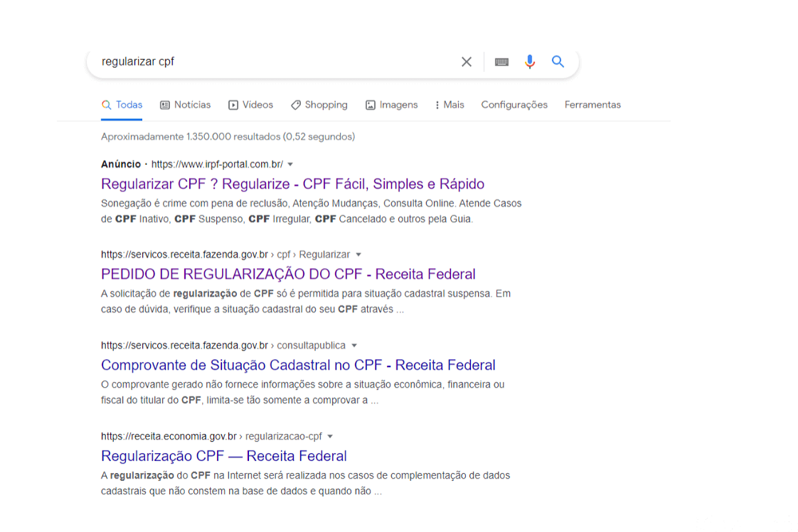Open Ferramentas
This screenshot has width=798, height=532.
click(592, 104)
